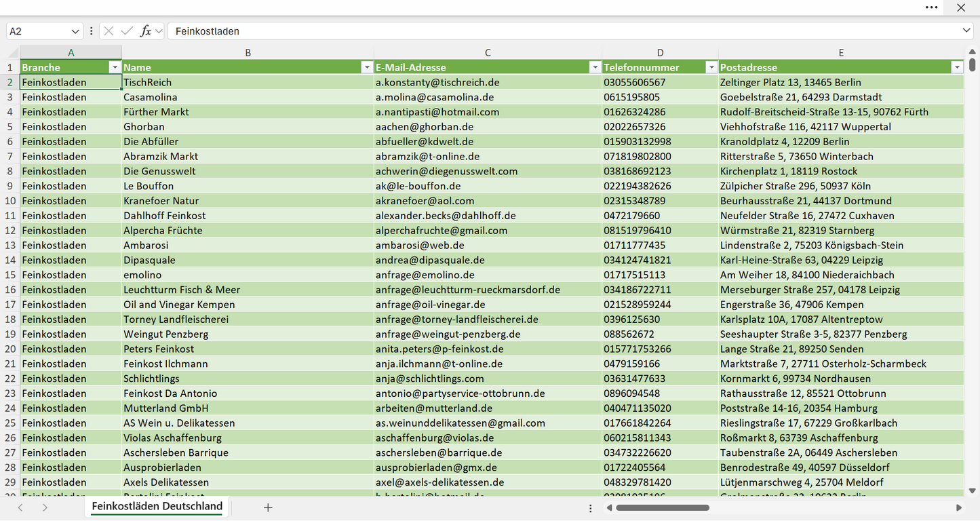Viewport: 980px width, 521px height.
Task: Select row 15 header
Action: tap(10, 275)
